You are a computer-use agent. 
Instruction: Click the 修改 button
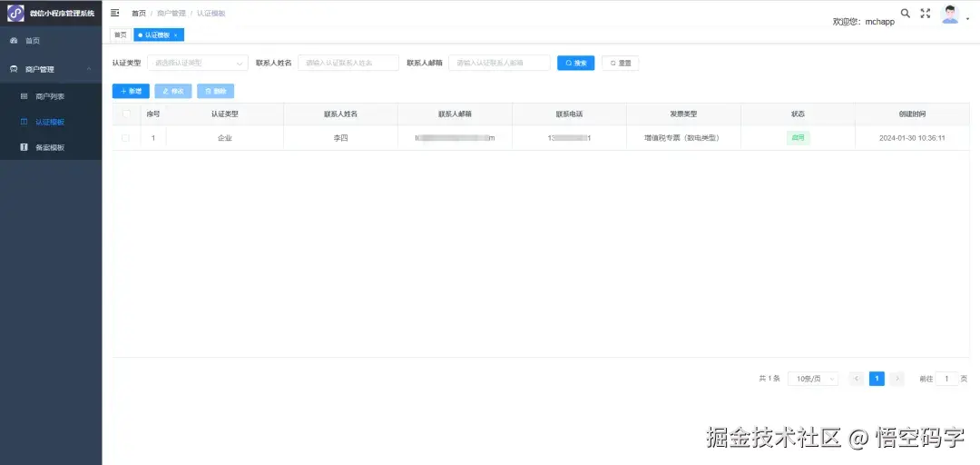tap(173, 92)
